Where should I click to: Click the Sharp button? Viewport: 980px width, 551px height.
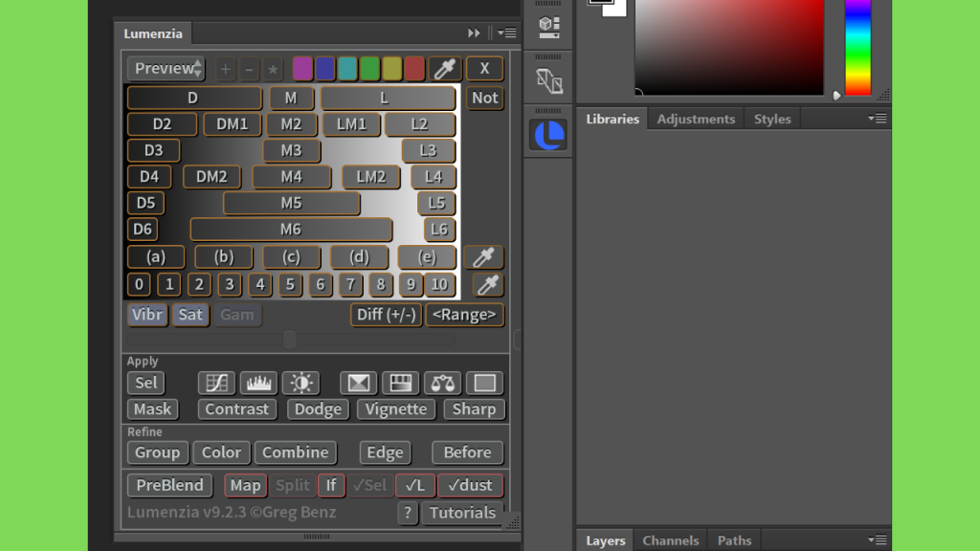tap(474, 409)
